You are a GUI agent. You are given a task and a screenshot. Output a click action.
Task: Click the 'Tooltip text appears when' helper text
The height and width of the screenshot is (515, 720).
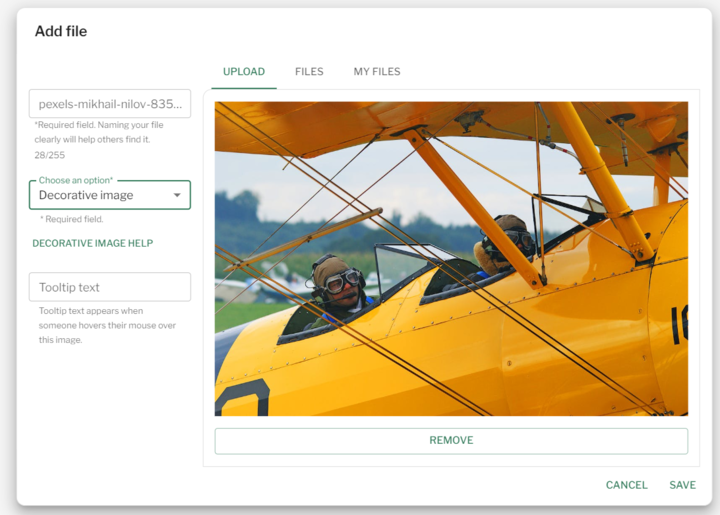pos(107,325)
